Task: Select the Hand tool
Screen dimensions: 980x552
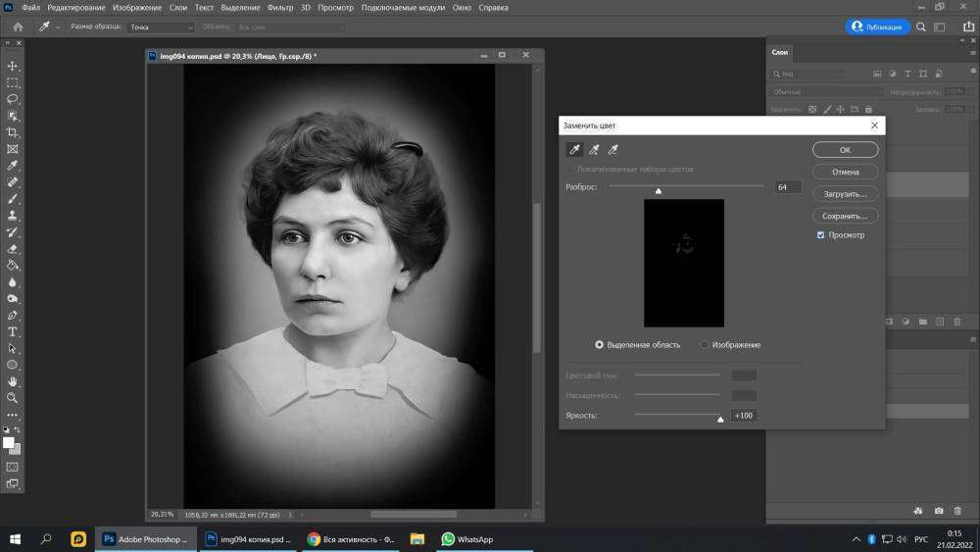Action: pos(13,381)
